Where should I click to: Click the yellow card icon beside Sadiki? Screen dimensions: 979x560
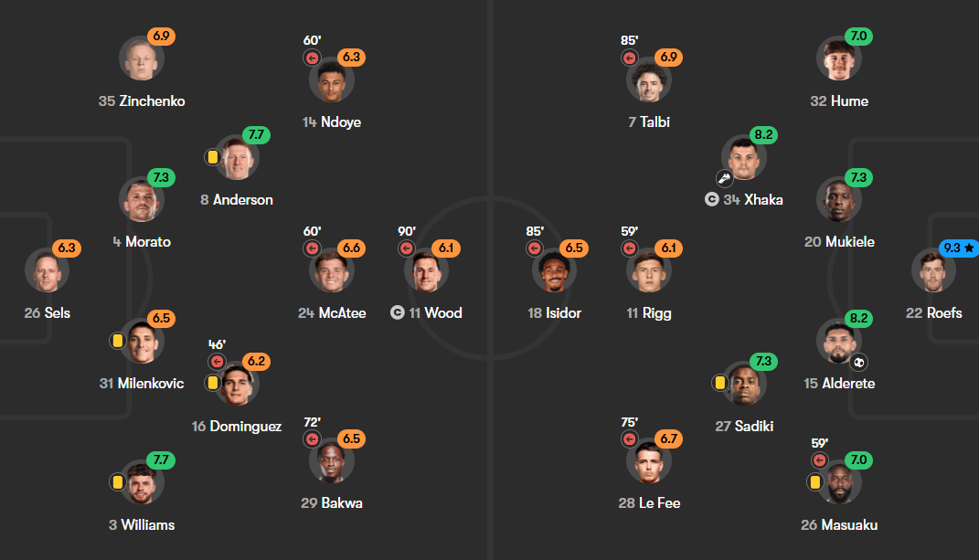pyautogui.click(x=720, y=383)
